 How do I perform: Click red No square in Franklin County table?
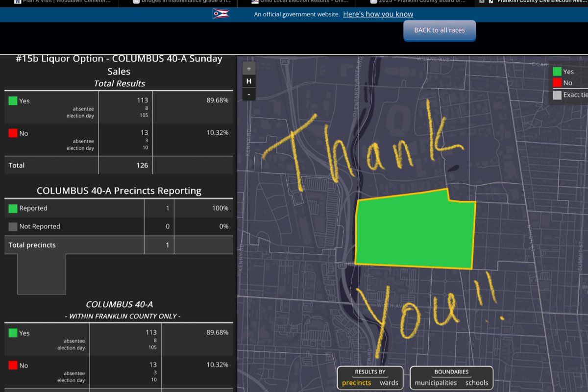click(x=13, y=366)
